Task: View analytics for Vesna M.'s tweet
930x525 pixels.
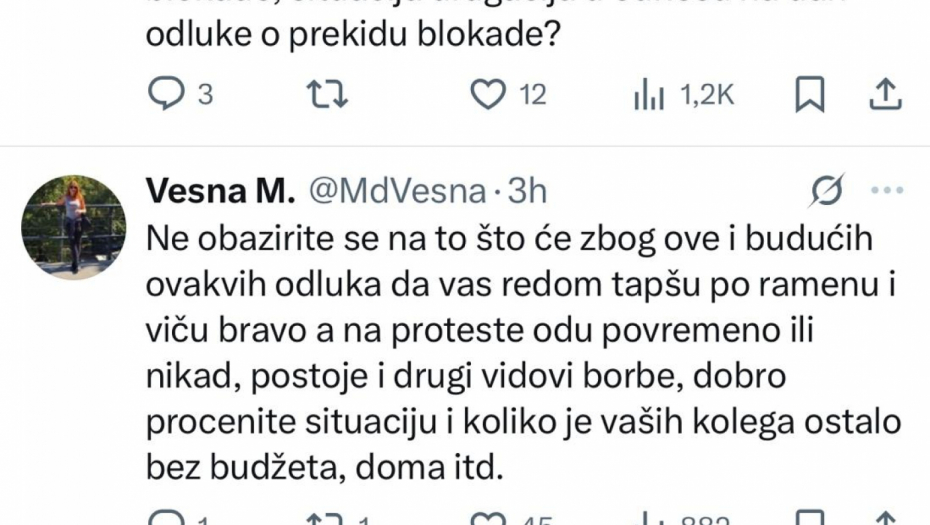Action: 648,518
